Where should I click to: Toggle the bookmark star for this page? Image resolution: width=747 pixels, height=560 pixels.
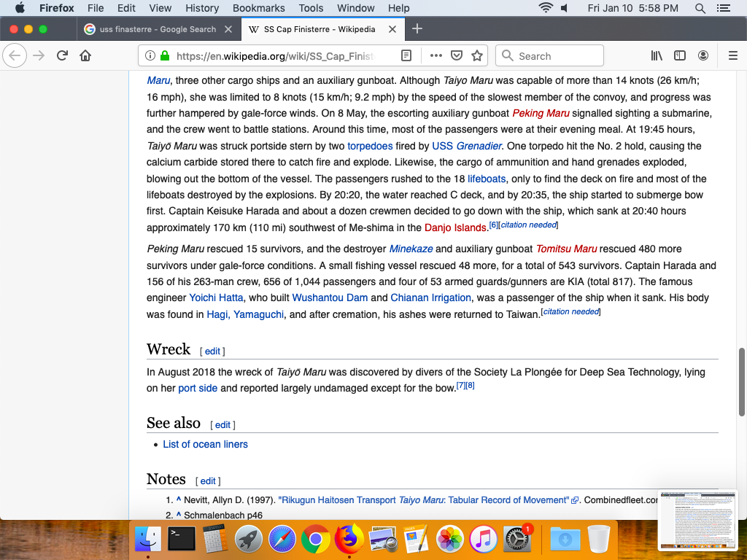pyautogui.click(x=477, y=56)
